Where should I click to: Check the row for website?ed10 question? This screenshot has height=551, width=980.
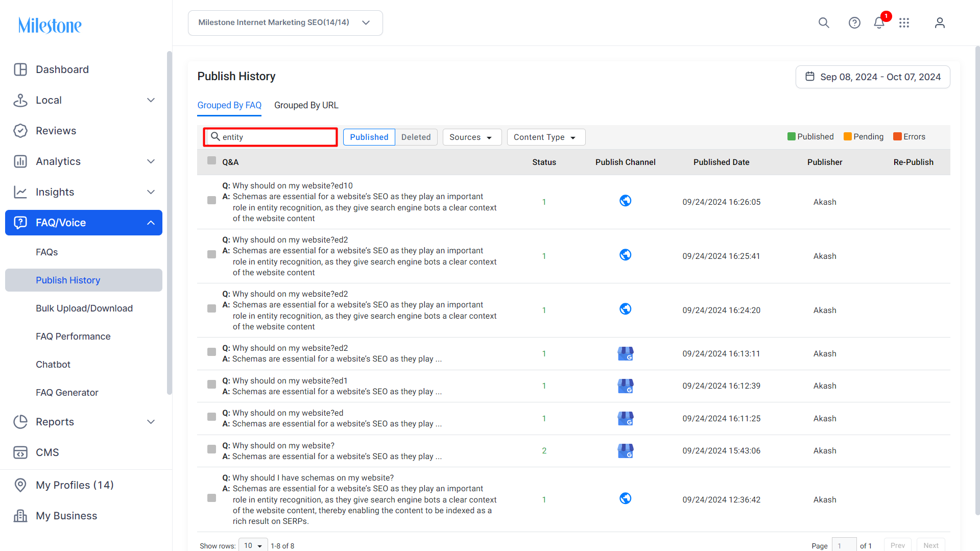pyautogui.click(x=211, y=201)
